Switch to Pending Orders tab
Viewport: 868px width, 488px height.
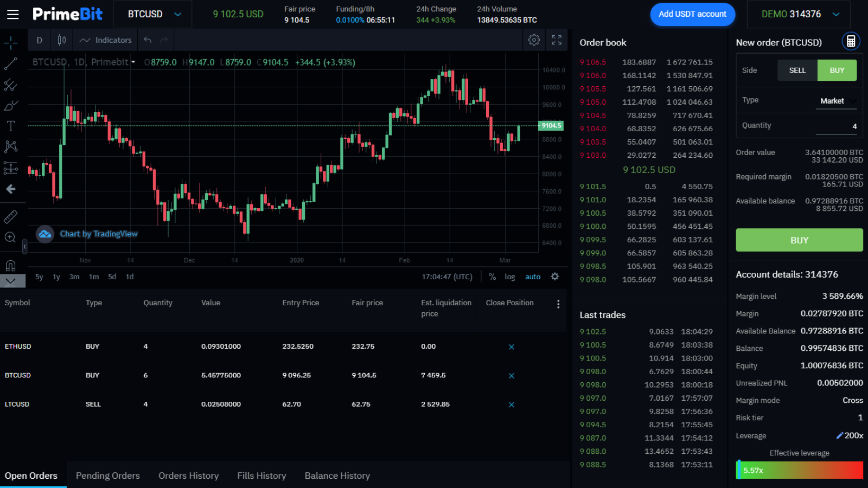108,476
